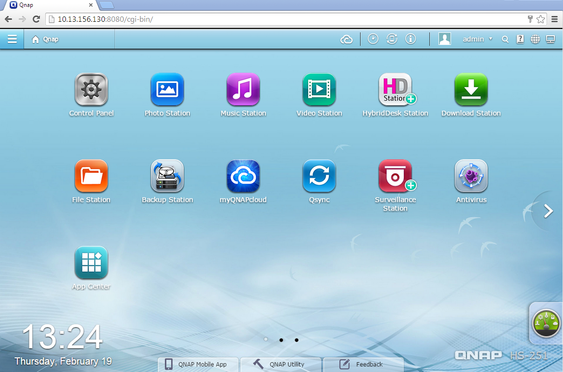Screen dimensions: 563x372
Task: Click the cloud status icon in toolbar
Action: coord(346,39)
